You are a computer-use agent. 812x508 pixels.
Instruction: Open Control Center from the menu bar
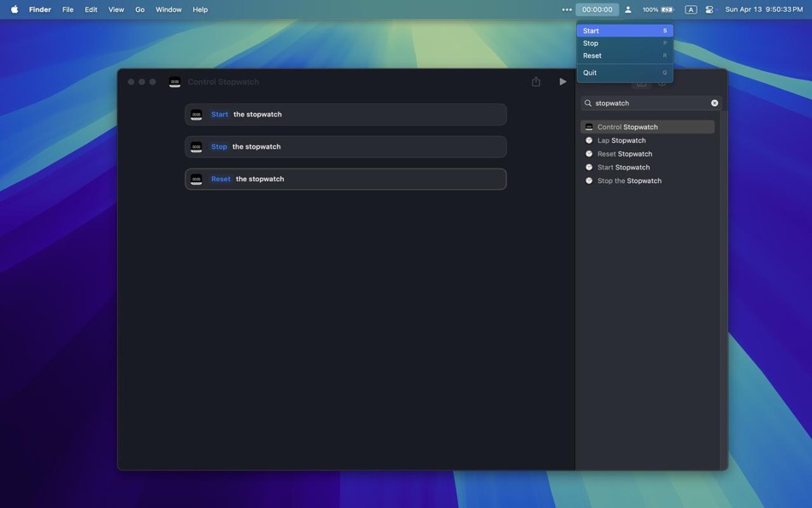pos(709,9)
